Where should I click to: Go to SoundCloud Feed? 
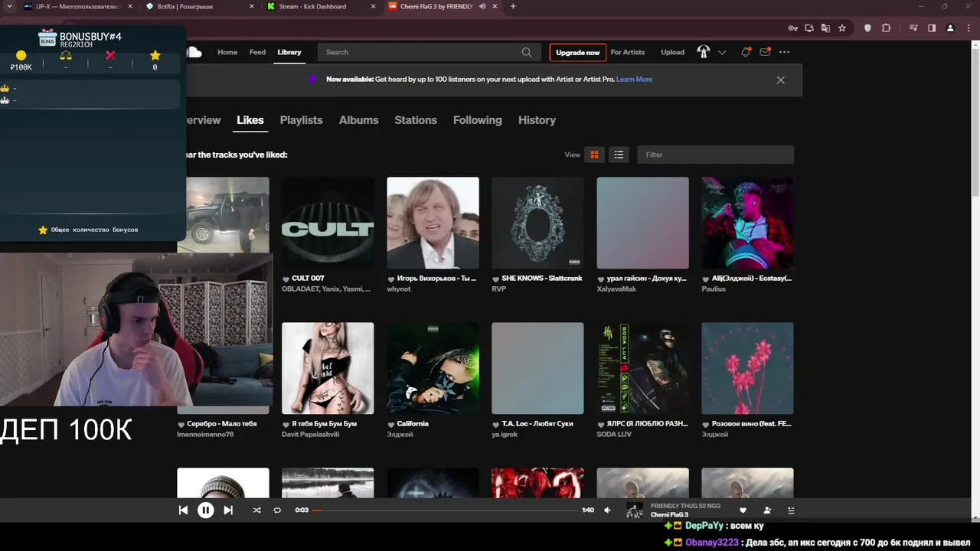point(257,52)
